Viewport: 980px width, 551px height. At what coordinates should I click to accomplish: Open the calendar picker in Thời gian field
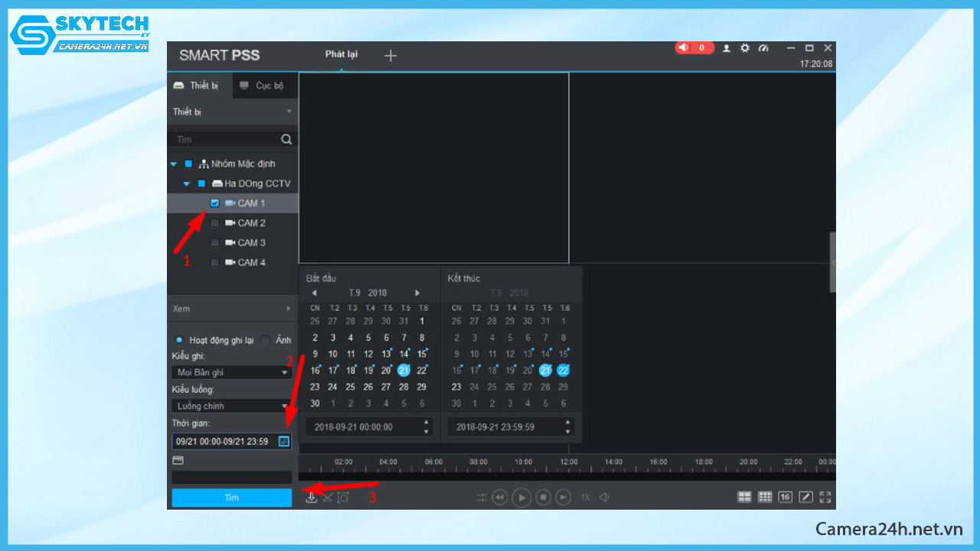(x=283, y=442)
